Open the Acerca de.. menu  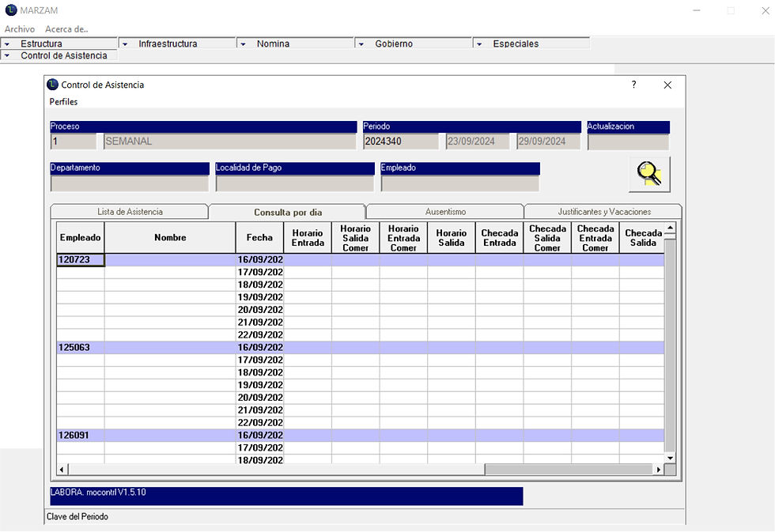click(66, 29)
